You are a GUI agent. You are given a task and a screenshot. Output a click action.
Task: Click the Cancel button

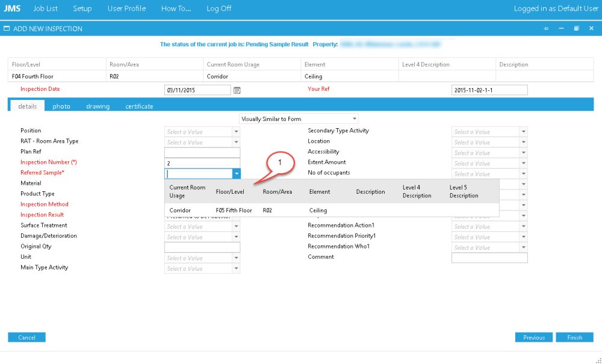pyautogui.click(x=26, y=338)
